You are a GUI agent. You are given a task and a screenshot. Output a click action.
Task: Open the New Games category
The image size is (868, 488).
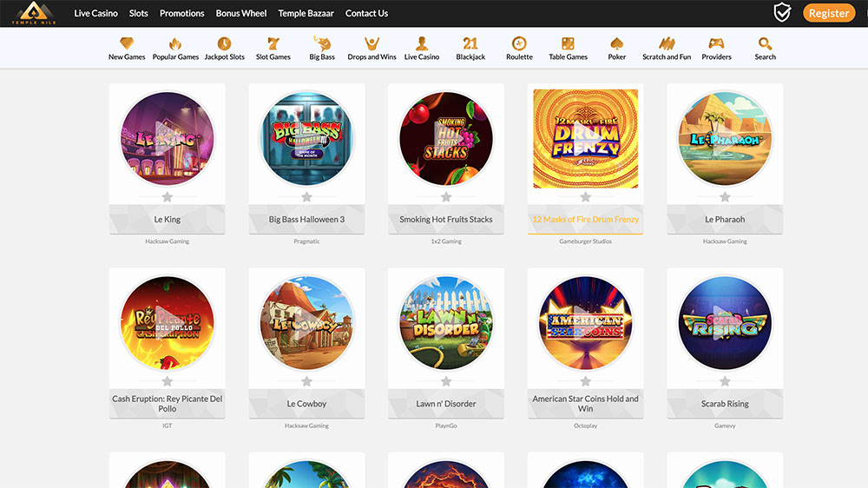coord(127,49)
